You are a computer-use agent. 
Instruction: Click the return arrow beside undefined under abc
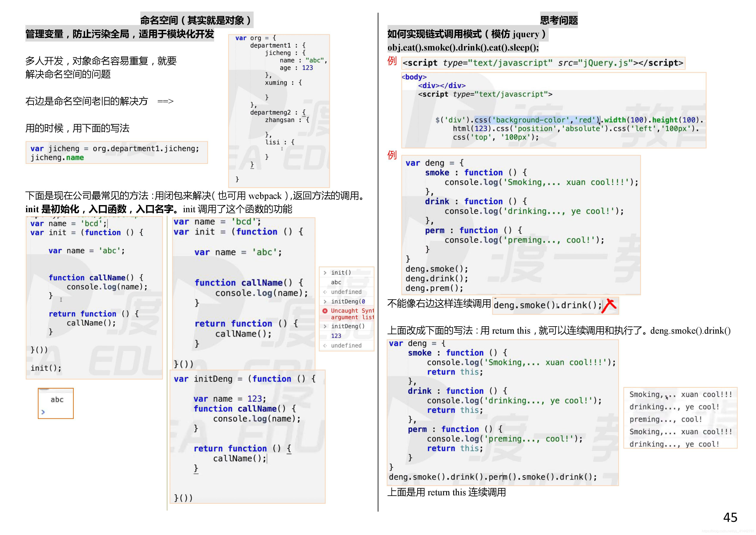pos(325,292)
